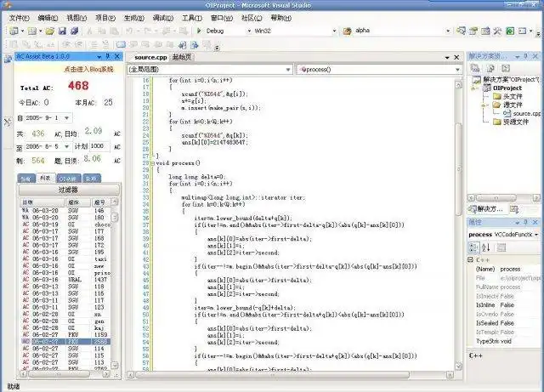The height and width of the screenshot is (392, 544).
Task: Click the auto-hidden panel icon above the Toolbox icon
Action: point(8,60)
